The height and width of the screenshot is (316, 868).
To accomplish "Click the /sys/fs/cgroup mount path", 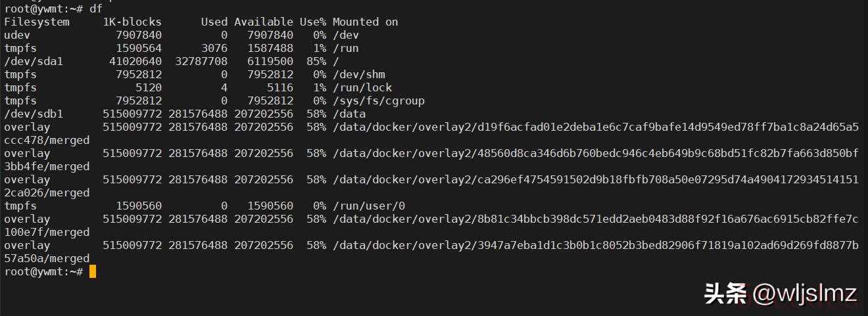I will (379, 101).
